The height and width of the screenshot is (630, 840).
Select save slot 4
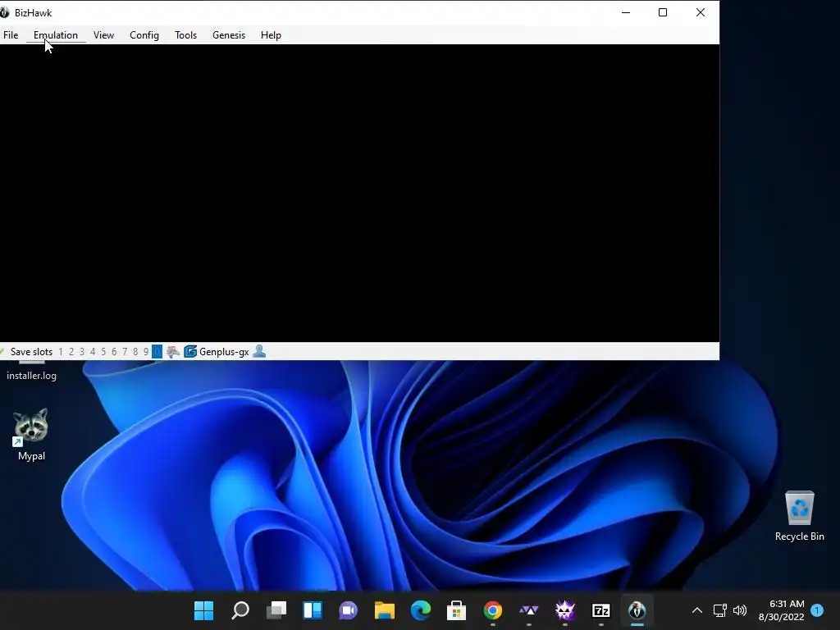tap(93, 352)
